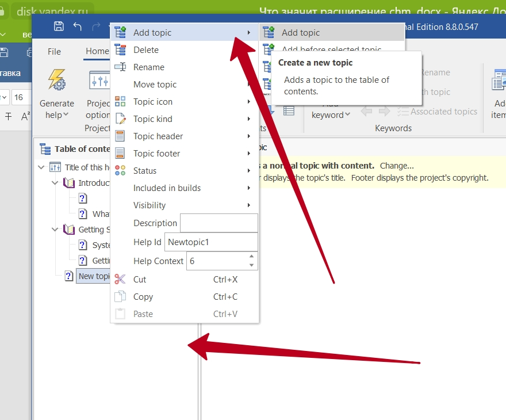Select the New topic item in the tree
The width and height of the screenshot is (506, 420).
tap(94, 276)
